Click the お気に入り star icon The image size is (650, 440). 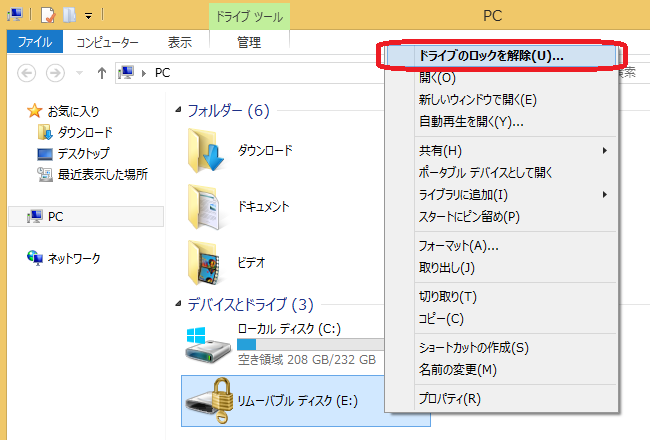pyautogui.click(x=35, y=111)
